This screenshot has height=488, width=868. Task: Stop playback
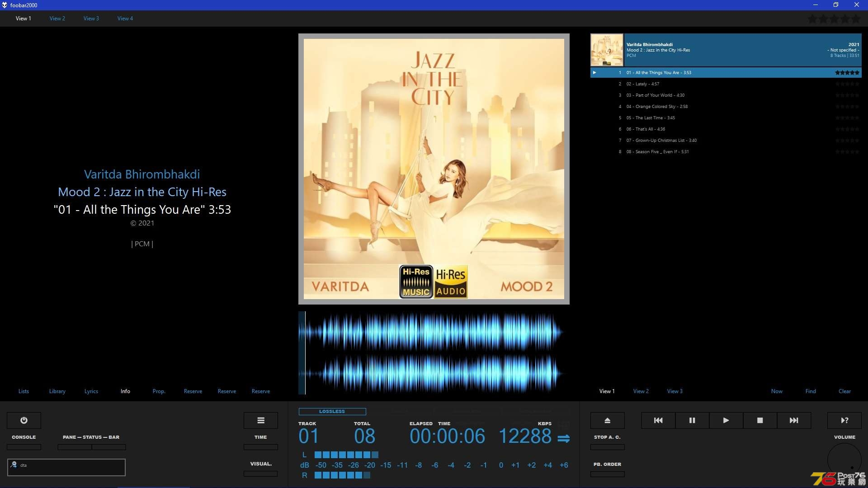click(x=760, y=420)
